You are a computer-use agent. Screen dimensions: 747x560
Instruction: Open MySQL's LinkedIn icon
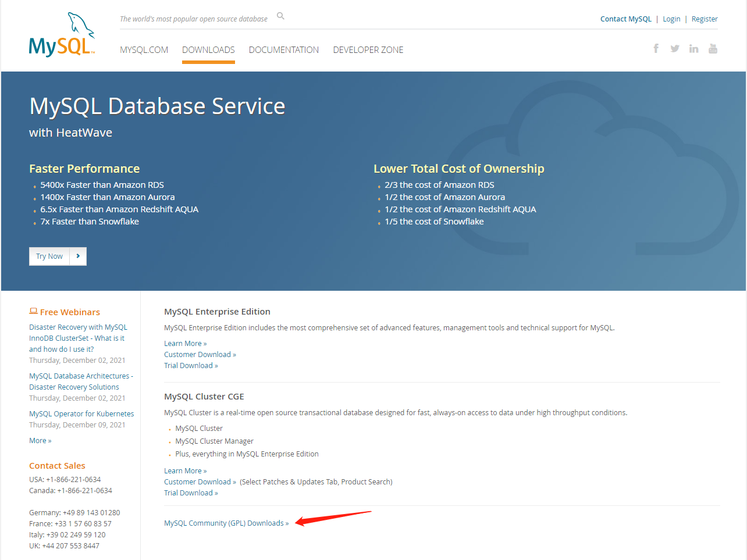tap(693, 48)
